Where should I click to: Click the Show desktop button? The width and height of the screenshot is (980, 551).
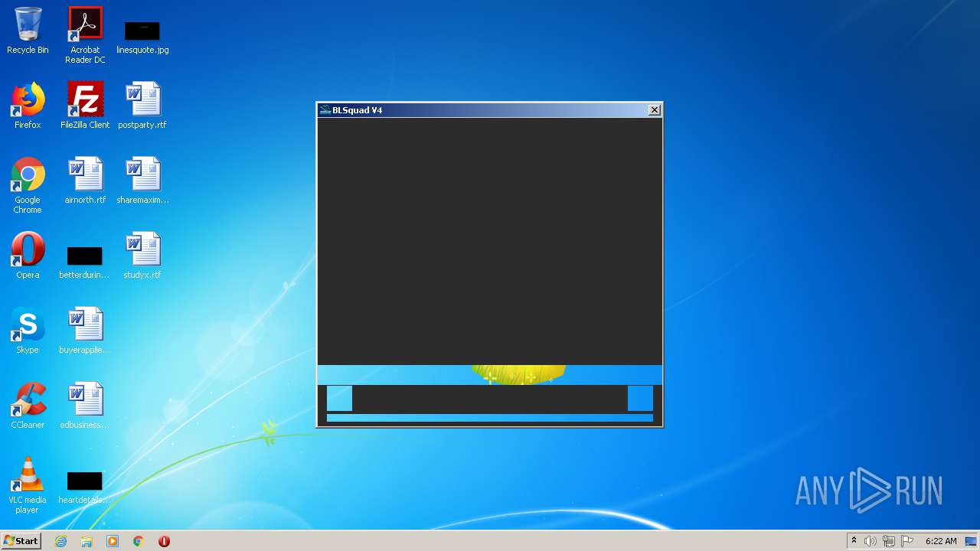[x=972, y=541]
